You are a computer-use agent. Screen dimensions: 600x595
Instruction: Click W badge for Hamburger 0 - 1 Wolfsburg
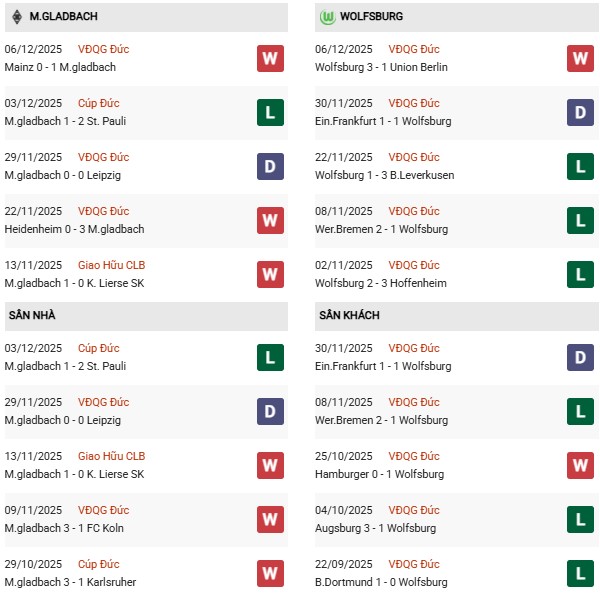click(580, 465)
